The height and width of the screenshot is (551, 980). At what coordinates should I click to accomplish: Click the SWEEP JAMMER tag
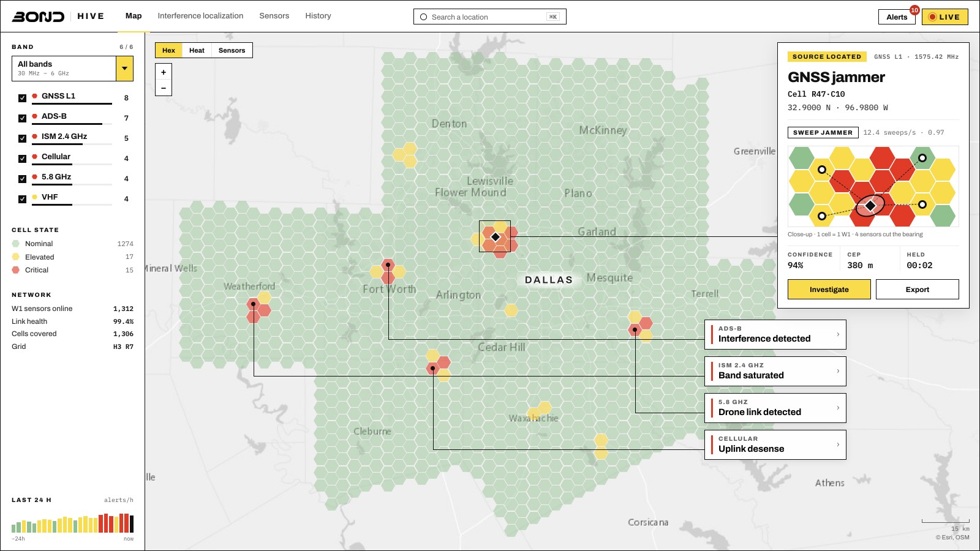(x=823, y=132)
